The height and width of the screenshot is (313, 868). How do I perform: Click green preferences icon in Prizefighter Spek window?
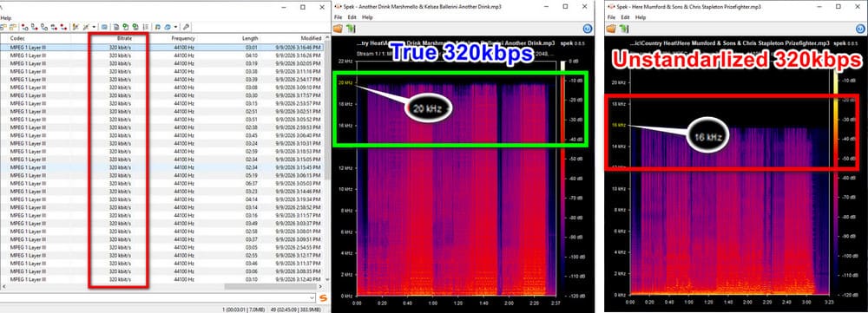[x=625, y=29]
